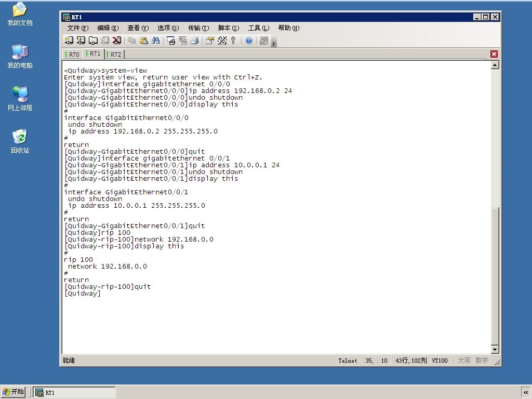Click the terminal scrollbar down arrow

coord(495,349)
